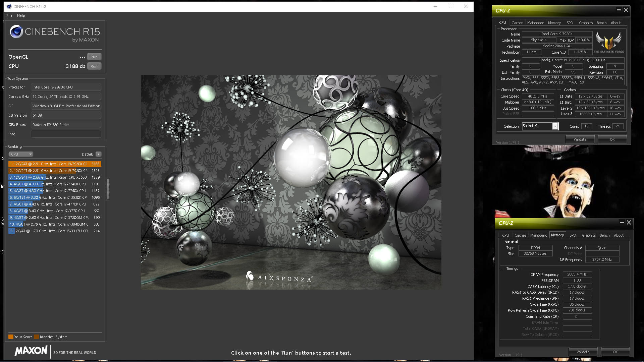Open About tab in bottom CPU-Z window

click(x=619, y=235)
